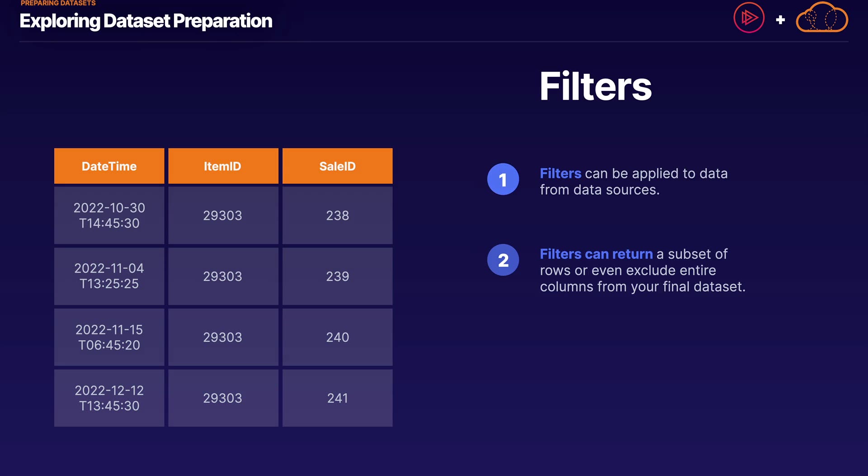Viewport: 868px width, 476px height.
Task: Select the ItemID column header
Action: (223, 166)
